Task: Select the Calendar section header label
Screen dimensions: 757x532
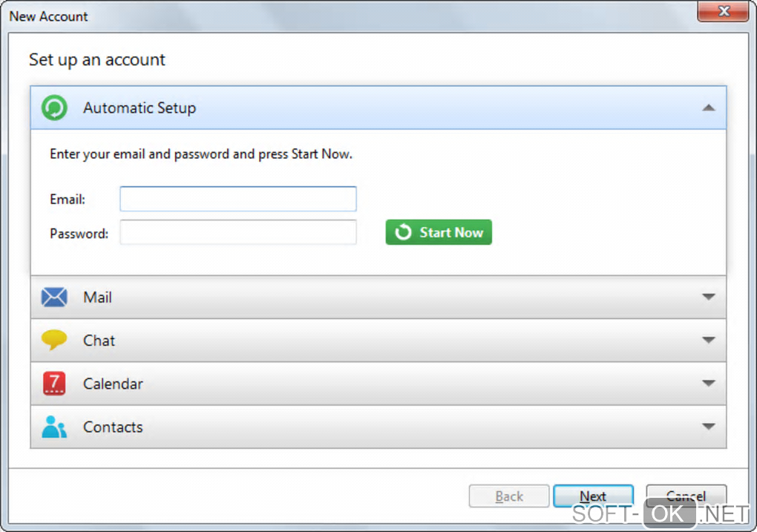Action: click(x=113, y=384)
